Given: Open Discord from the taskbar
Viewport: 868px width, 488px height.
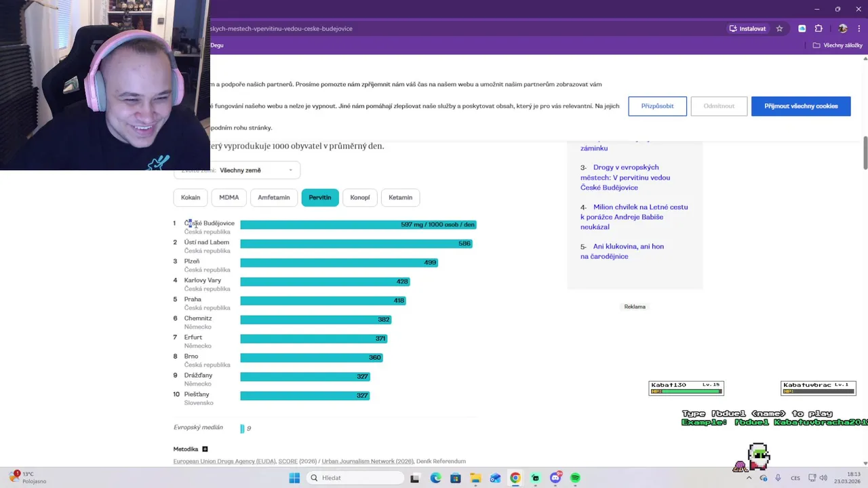Looking at the screenshot, I should 555,478.
